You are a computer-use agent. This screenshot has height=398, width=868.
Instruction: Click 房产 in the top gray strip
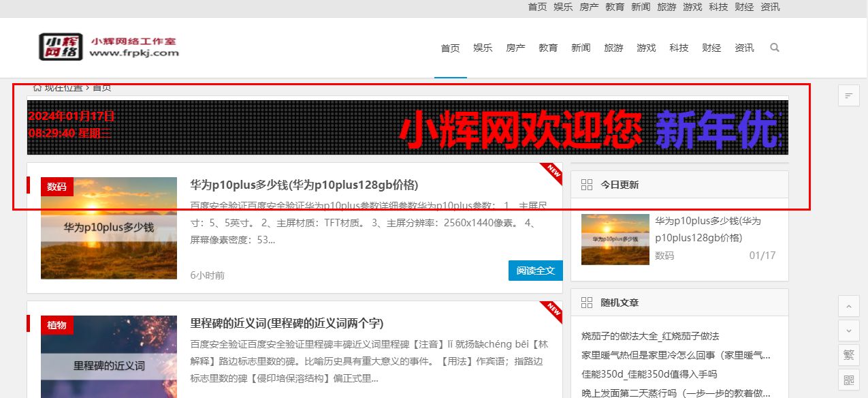(x=589, y=7)
